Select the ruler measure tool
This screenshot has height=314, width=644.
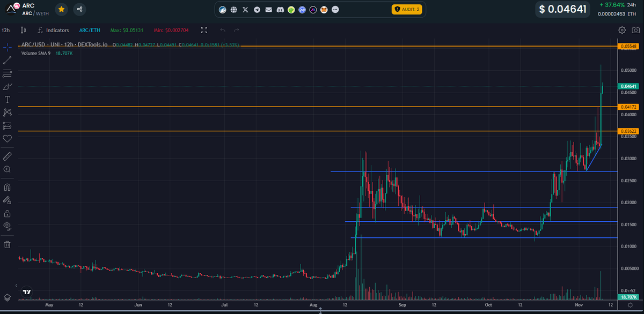(8, 156)
